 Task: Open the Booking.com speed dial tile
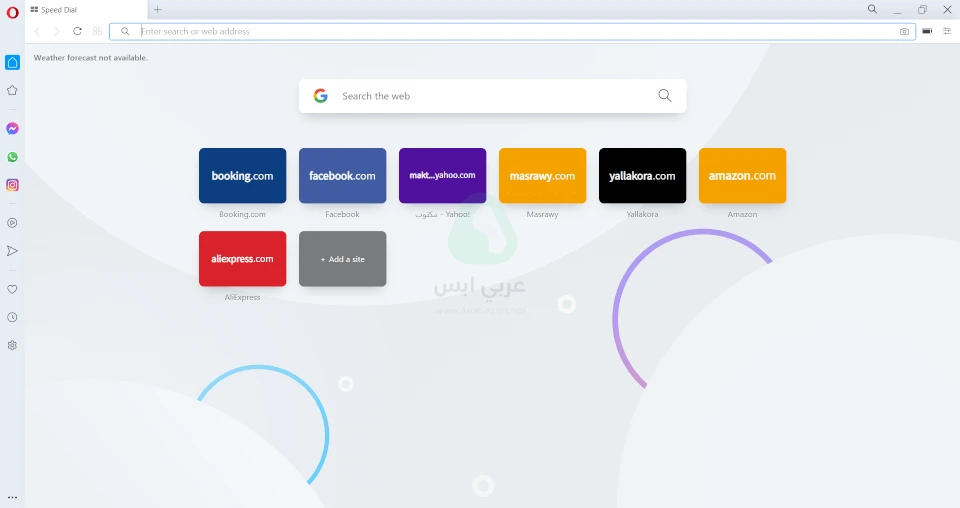click(x=242, y=176)
